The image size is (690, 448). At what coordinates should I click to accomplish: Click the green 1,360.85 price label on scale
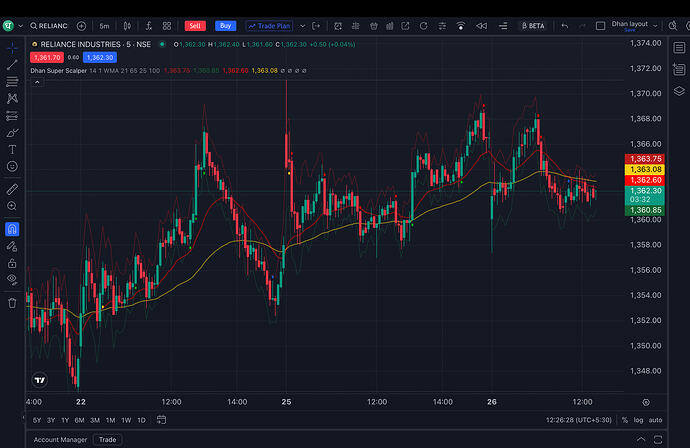click(645, 210)
